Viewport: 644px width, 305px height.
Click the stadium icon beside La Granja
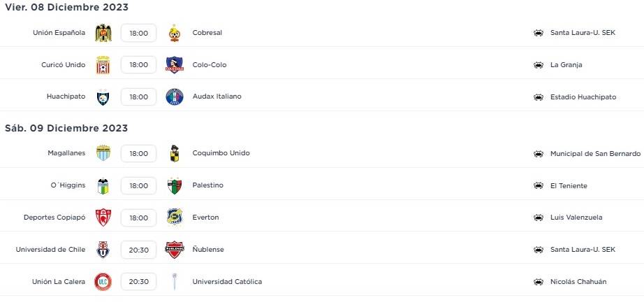pos(538,65)
